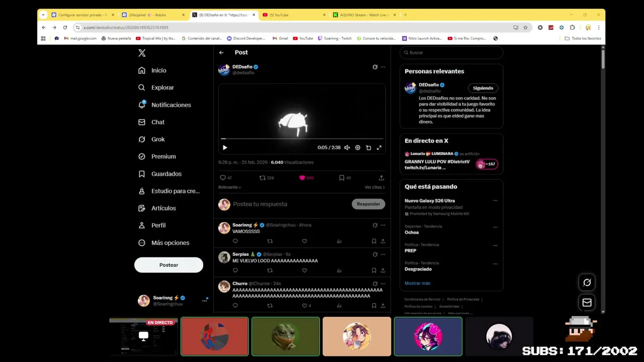
Task: Unlike the post with 698 likes
Action: point(306,177)
